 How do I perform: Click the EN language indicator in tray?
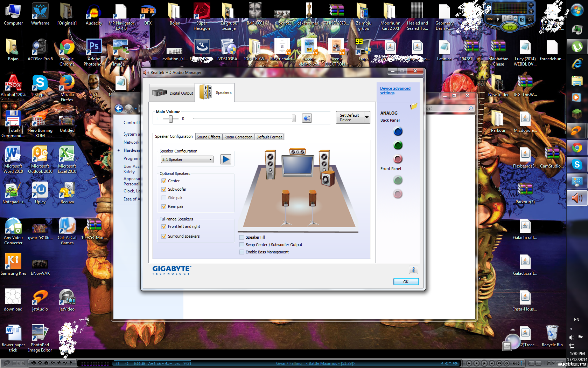[576, 320]
